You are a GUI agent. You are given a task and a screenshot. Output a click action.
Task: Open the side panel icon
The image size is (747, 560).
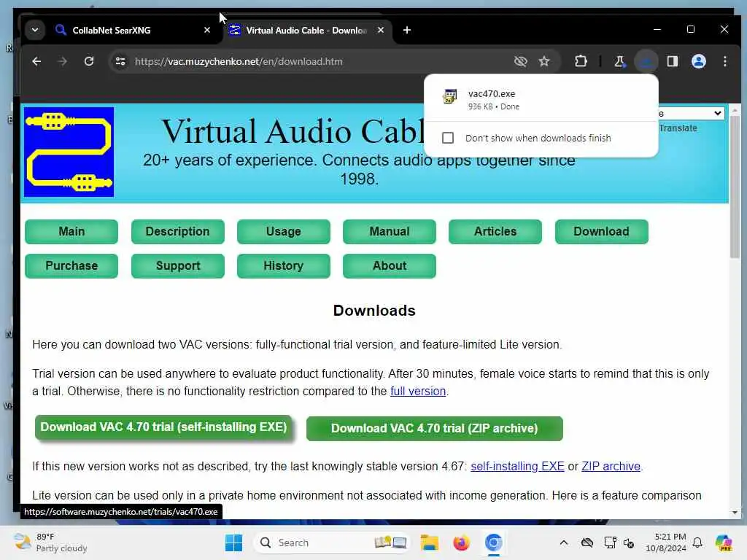pos(672,61)
